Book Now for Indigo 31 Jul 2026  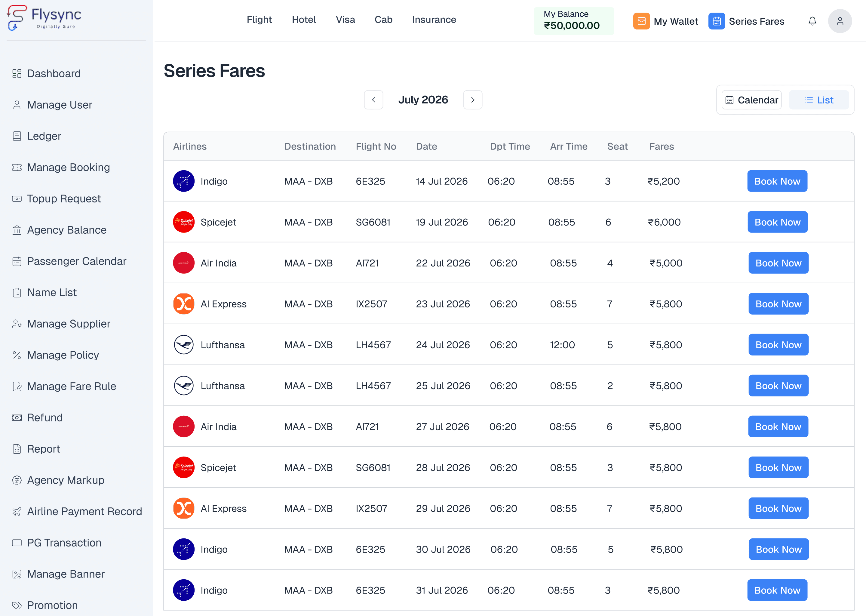[777, 590]
